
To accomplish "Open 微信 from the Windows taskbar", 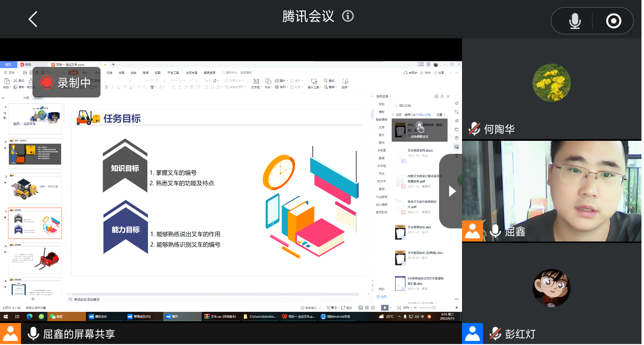I will click(66, 316).
